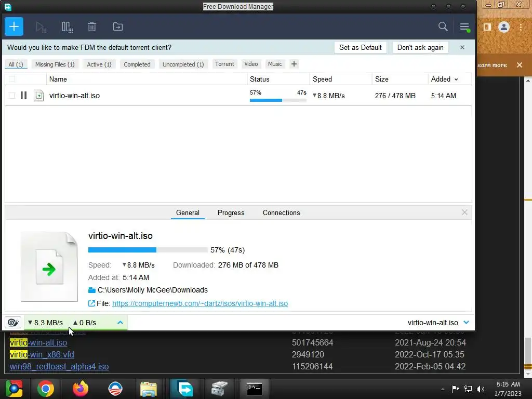
Task: Close the browser learn more banner
Action: pyautogui.click(x=520, y=65)
